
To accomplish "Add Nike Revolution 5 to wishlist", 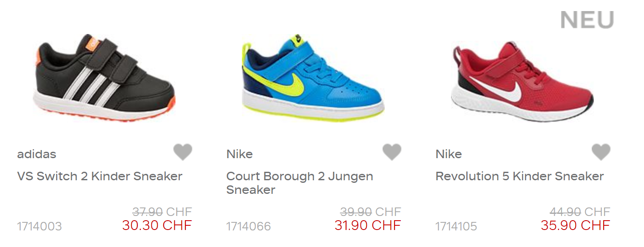I will point(601,152).
